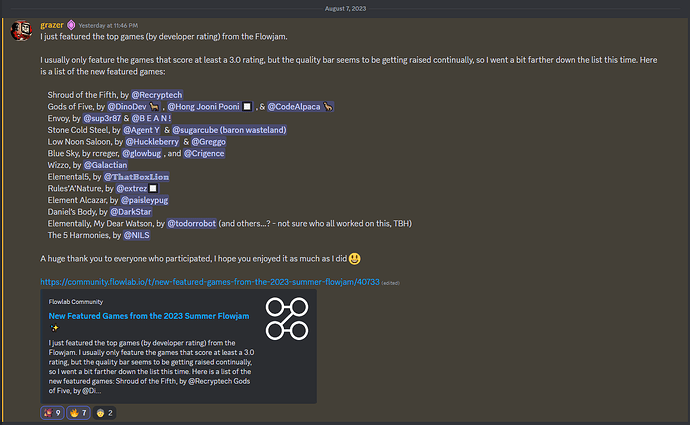Screen dimensions: 690x425
Task: Open the @DinoDev mention
Action: click(x=133, y=106)
